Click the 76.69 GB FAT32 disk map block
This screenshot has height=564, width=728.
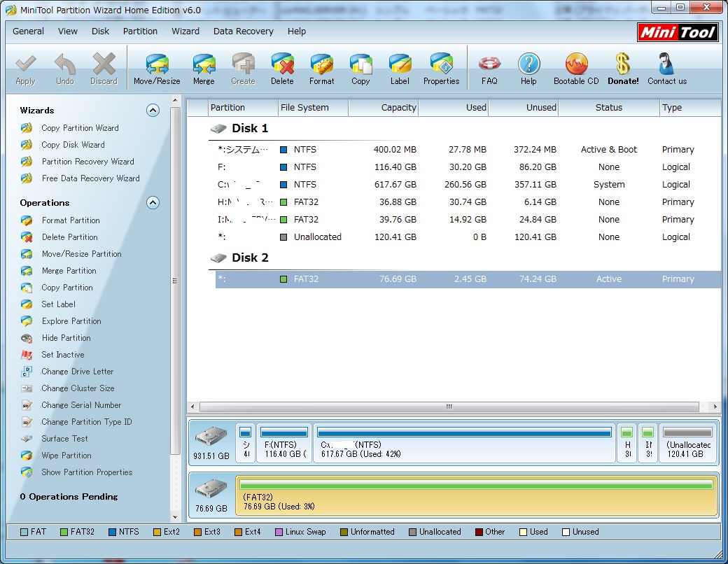click(477, 495)
